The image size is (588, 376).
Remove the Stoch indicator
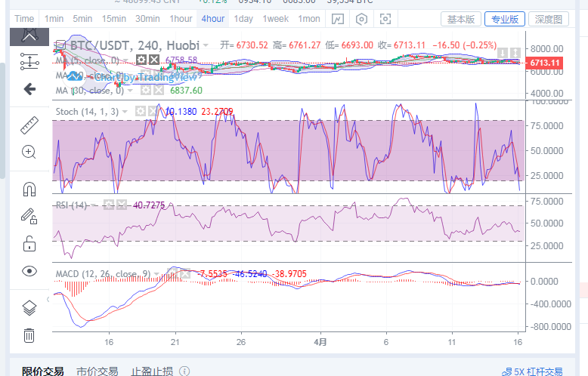153,111
